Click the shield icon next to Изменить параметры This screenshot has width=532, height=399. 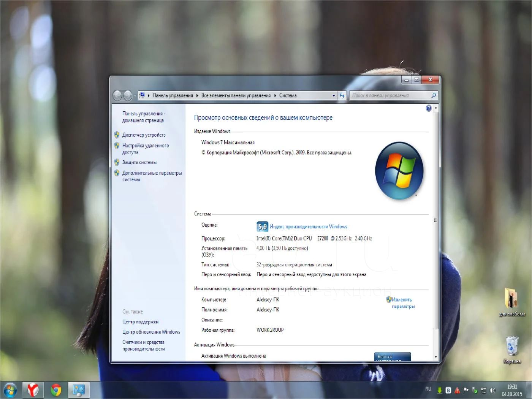[389, 299]
